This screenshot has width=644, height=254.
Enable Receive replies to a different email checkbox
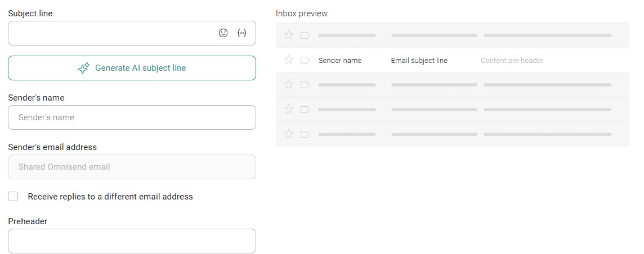tap(13, 197)
